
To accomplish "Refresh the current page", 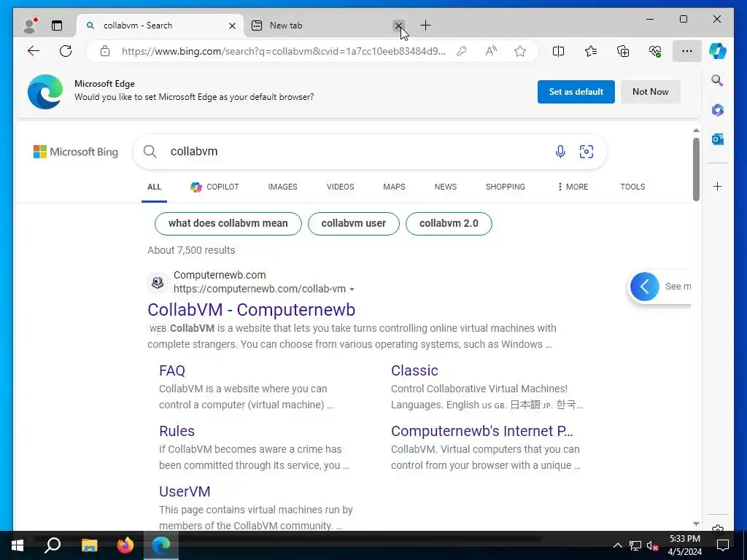I will [66, 51].
